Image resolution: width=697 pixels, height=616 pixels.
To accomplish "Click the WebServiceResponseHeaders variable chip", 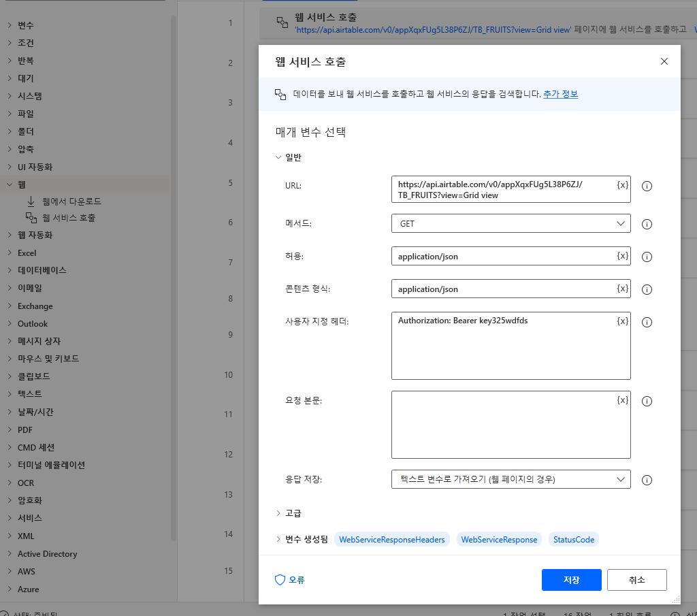I will click(x=391, y=540).
